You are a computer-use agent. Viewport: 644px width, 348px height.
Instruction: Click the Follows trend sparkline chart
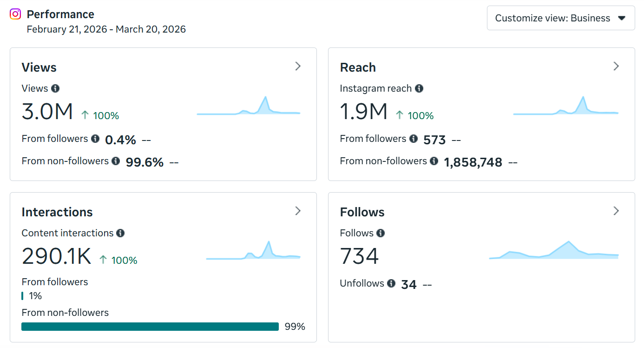click(554, 250)
